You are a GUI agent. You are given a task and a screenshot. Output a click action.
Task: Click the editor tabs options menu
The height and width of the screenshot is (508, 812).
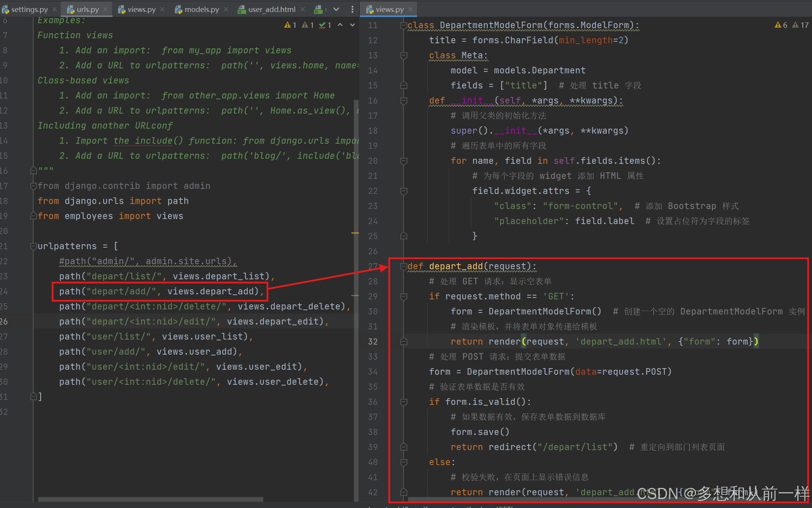pos(352,9)
